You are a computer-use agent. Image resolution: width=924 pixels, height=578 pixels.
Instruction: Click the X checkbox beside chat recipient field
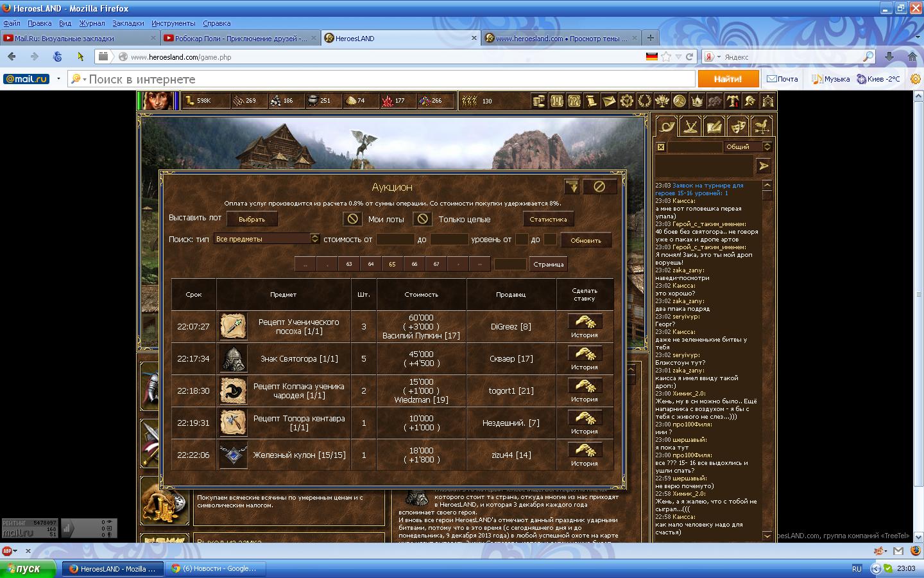661,147
